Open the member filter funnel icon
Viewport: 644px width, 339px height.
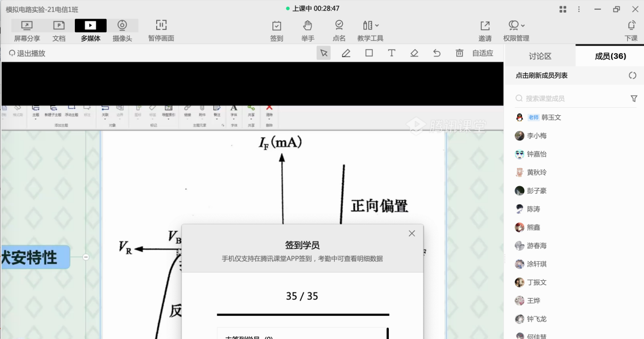tap(634, 99)
